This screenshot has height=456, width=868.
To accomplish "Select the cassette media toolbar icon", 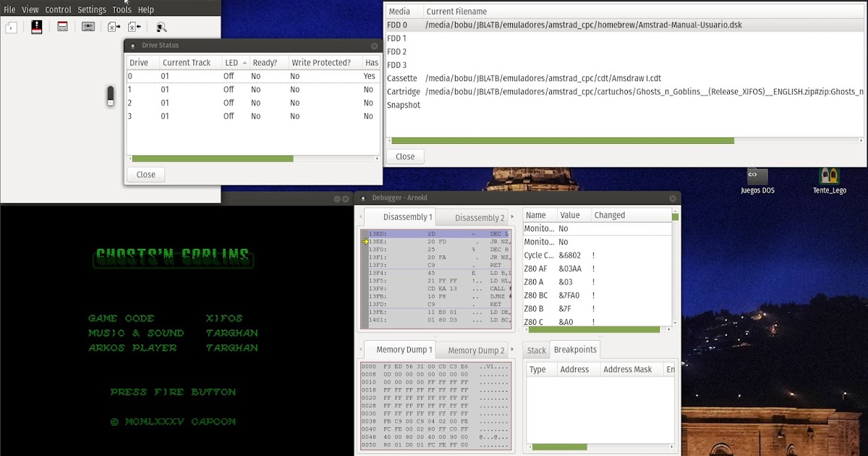I will pos(87,27).
